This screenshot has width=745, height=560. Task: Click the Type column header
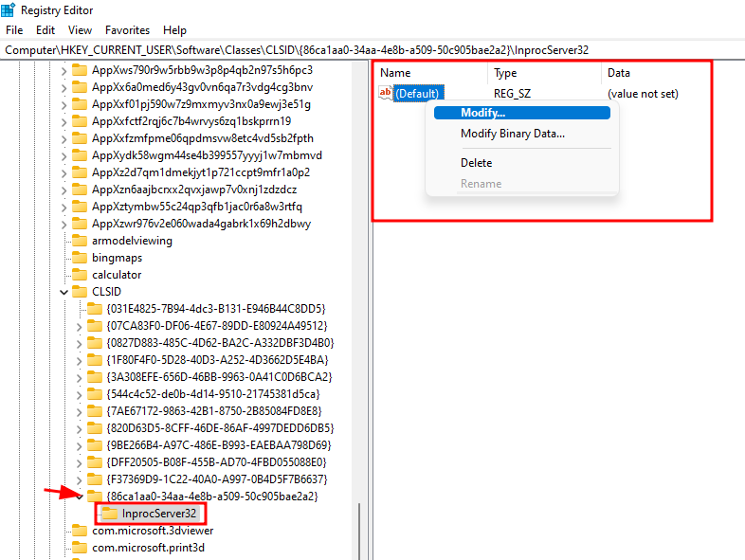pos(505,73)
